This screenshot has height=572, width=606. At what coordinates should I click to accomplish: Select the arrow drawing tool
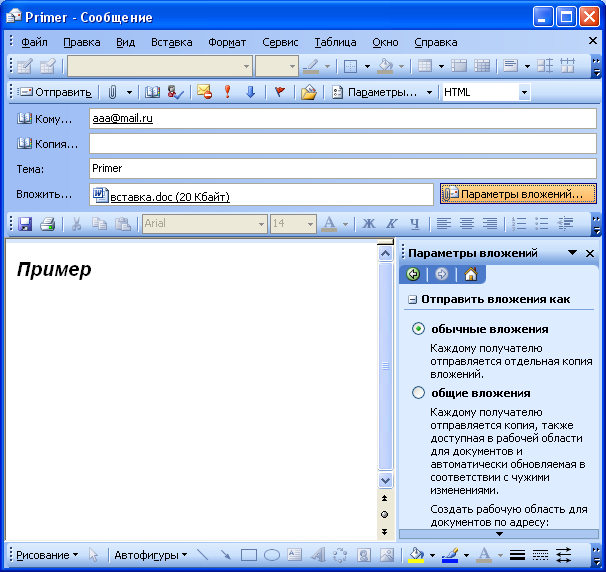tap(226, 555)
